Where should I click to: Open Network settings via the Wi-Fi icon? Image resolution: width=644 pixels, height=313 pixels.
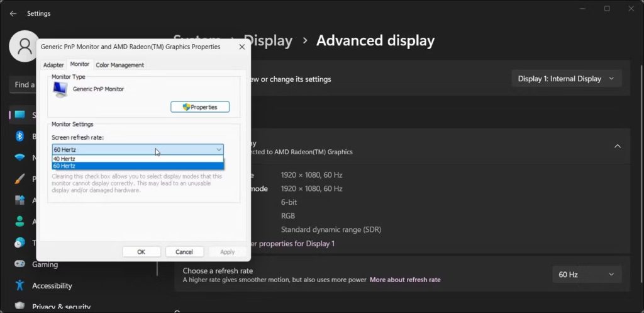click(19, 157)
